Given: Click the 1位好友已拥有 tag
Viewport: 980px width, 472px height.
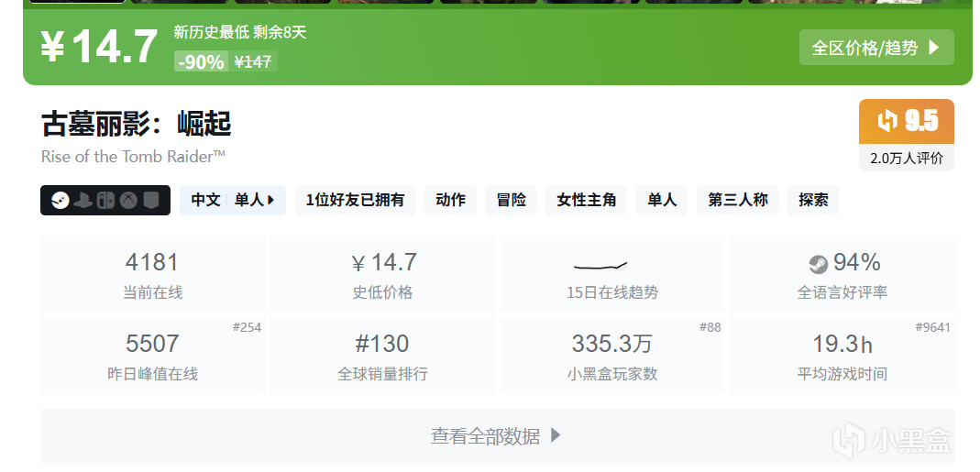Looking at the screenshot, I should click(x=355, y=200).
